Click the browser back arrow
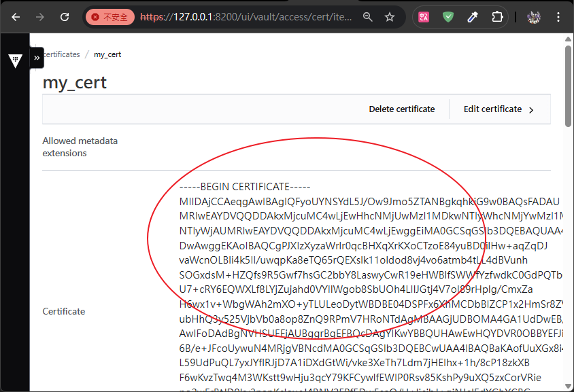The image size is (574, 392). (x=16, y=17)
